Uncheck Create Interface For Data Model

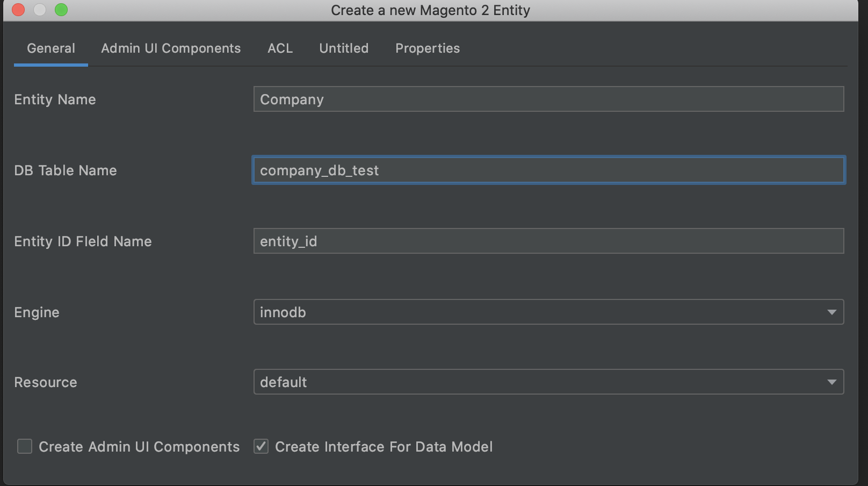[261, 446]
